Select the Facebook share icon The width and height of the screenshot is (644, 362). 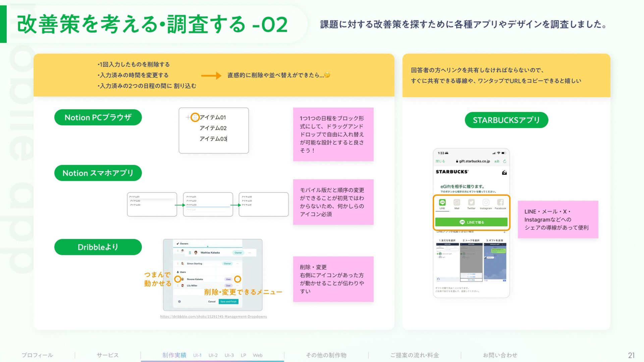(500, 202)
